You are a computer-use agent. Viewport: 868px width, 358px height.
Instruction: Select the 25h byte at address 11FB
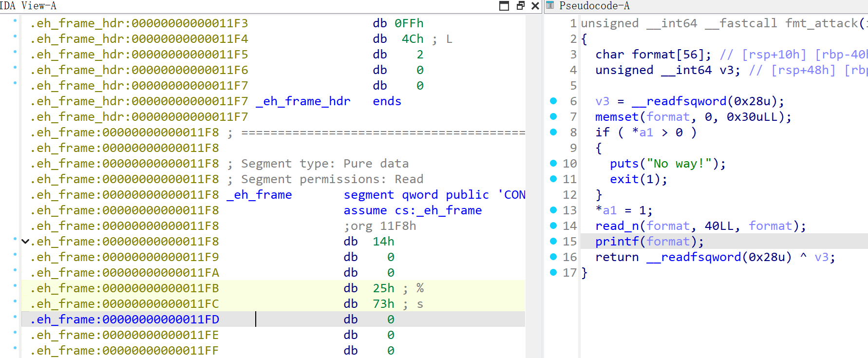(383, 288)
